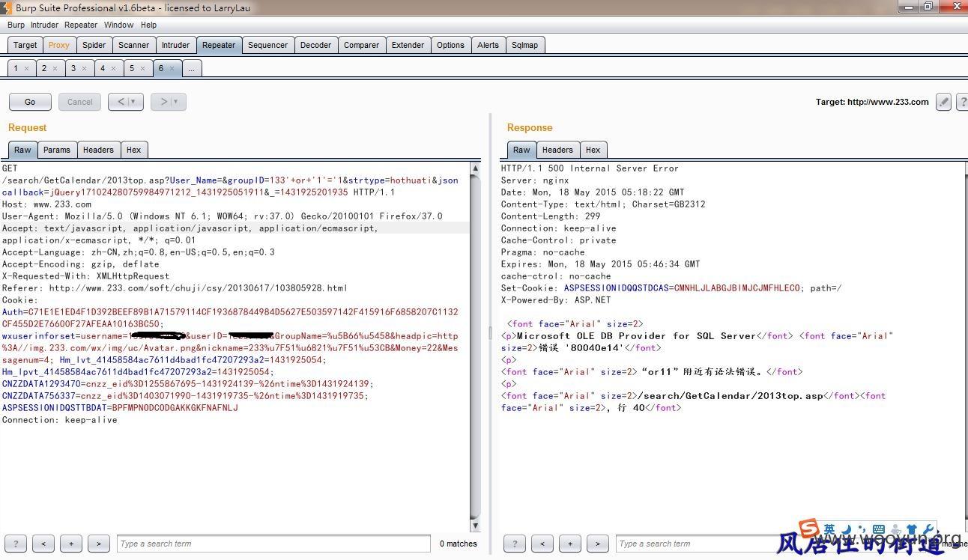
Task: Click the request scrollbar down arrow
Action: (475, 526)
